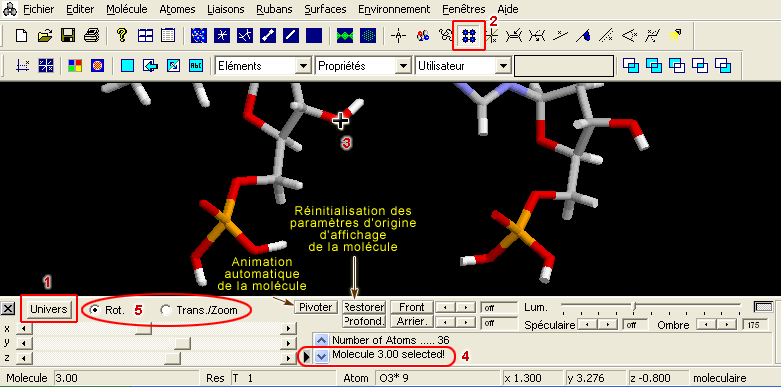The image size is (781, 387).
Task: Click the x rotation scrollbar thumb
Action: [144, 328]
